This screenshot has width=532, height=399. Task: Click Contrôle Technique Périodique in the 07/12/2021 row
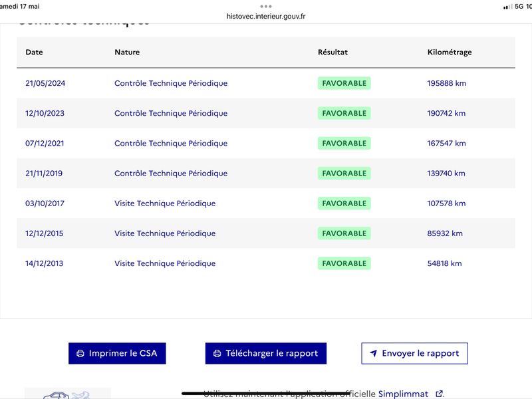[171, 143]
